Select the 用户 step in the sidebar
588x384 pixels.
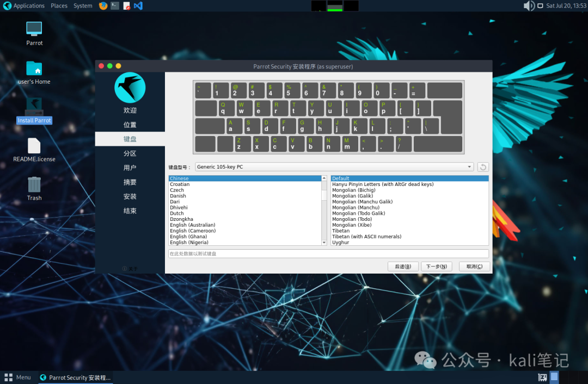(x=130, y=168)
